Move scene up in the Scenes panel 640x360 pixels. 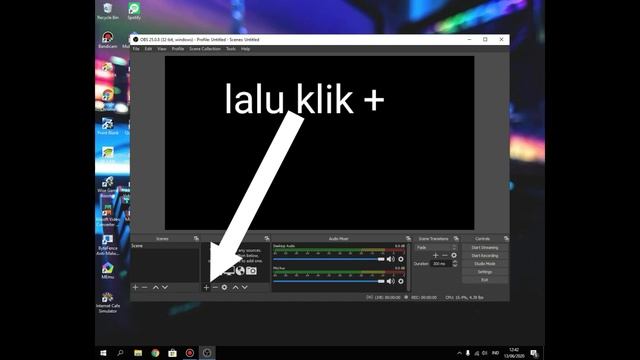[x=156, y=287]
